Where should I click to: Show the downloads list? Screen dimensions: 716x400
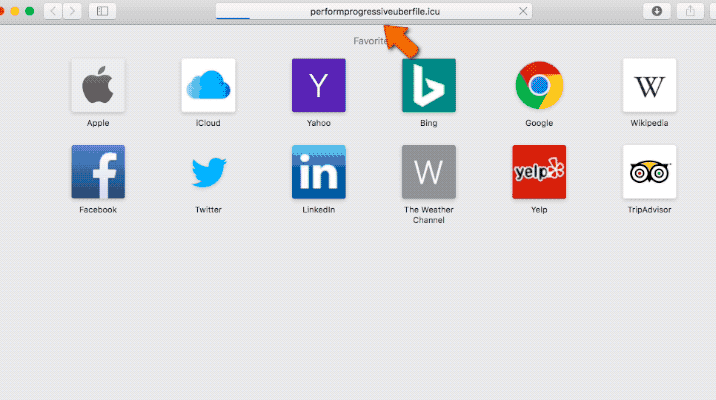pyautogui.click(x=657, y=11)
